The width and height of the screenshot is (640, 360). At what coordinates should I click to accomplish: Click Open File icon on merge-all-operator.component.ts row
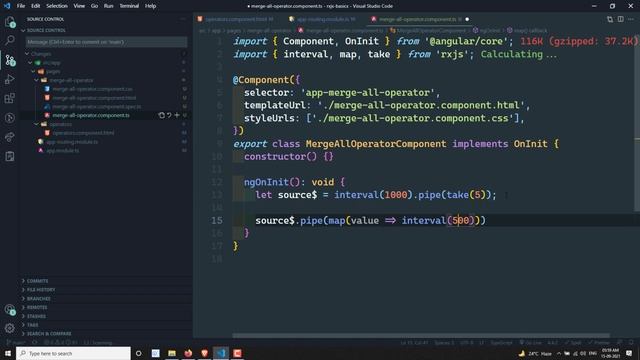click(x=162, y=116)
